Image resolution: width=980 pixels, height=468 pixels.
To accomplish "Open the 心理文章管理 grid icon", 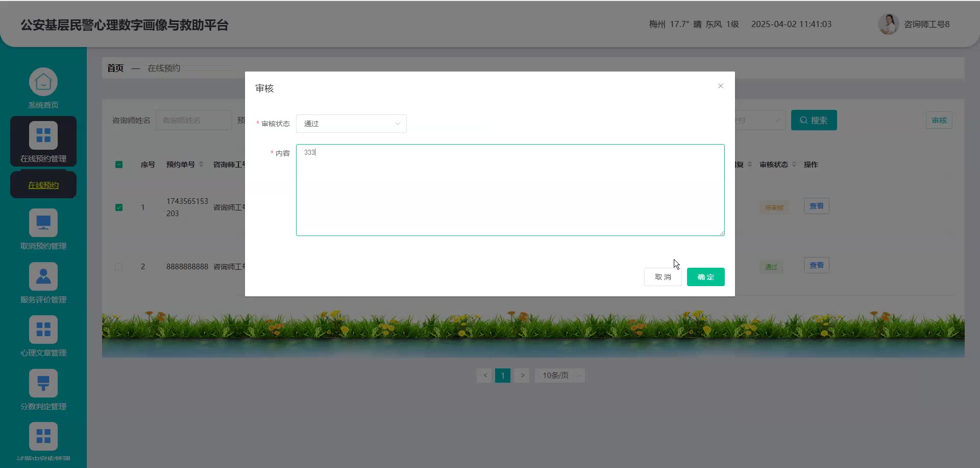I will point(43,330).
